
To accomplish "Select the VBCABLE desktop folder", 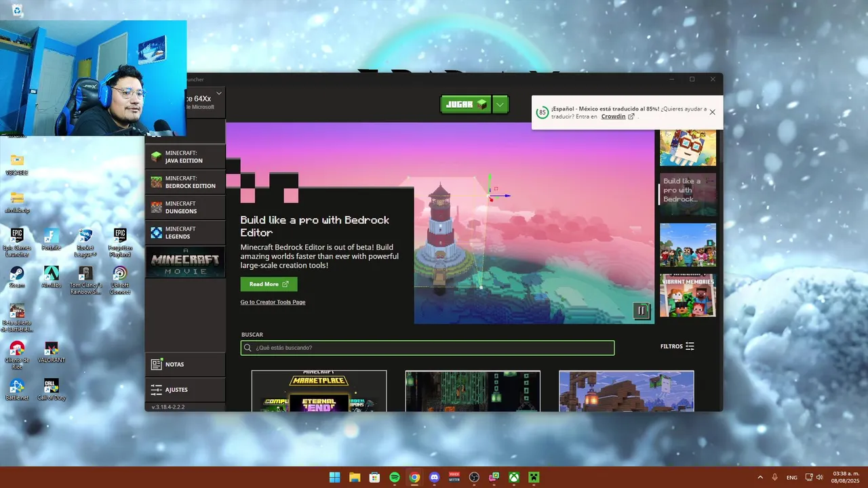I will point(17,165).
